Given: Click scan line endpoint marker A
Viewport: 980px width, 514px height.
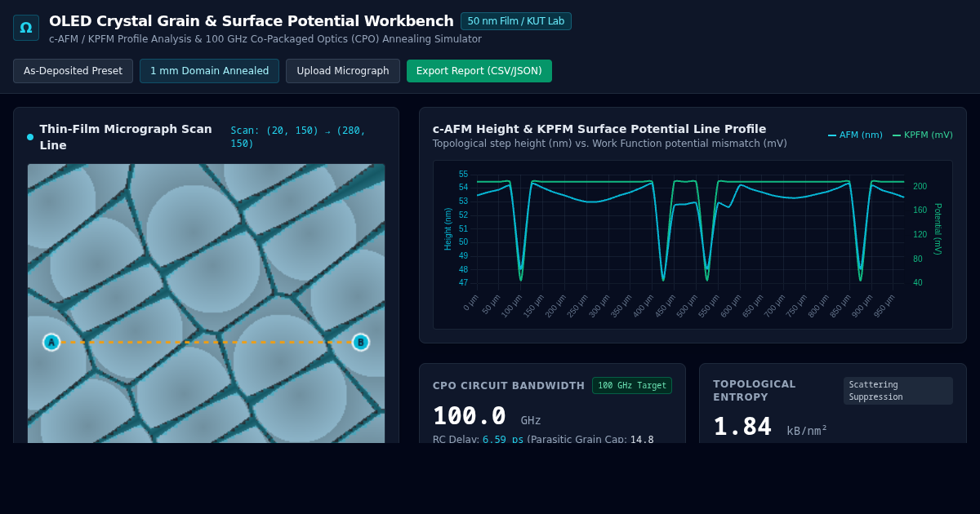Looking at the screenshot, I should tap(51, 342).
